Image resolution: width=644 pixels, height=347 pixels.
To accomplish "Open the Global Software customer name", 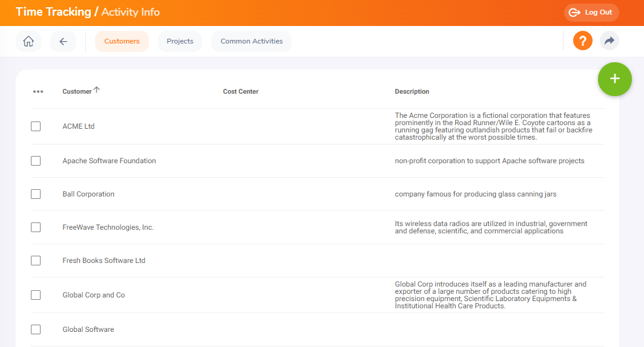I will tap(88, 329).
